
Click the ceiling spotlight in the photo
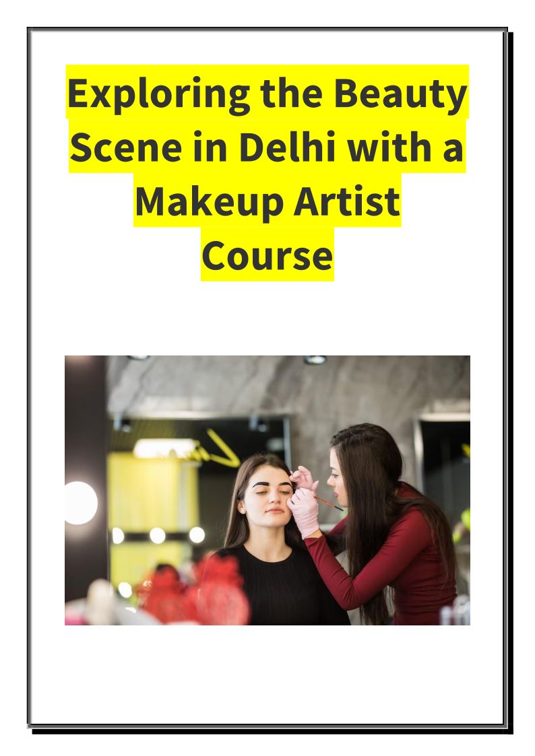pos(315,359)
